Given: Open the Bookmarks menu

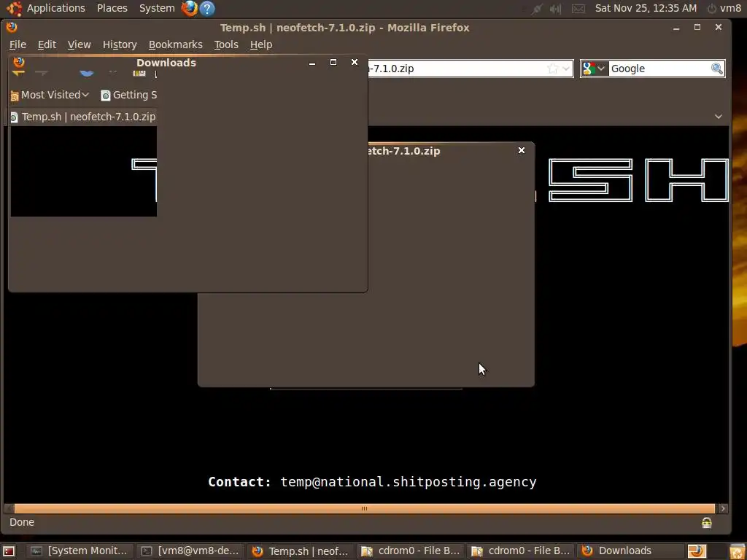Looking at the screenshot, I should click(175, 44).
